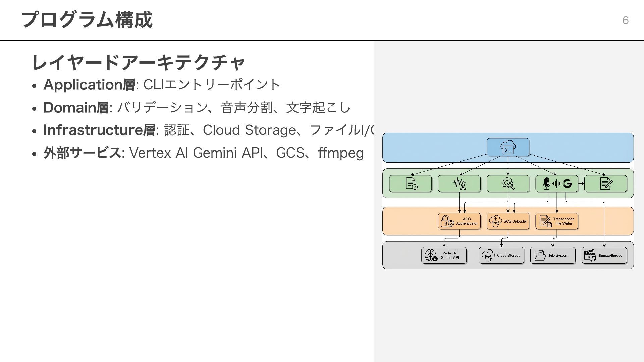This screenshot has width=644, height=362.
Task: Click the slide title プログラム構成
Action: coord(87,20)
